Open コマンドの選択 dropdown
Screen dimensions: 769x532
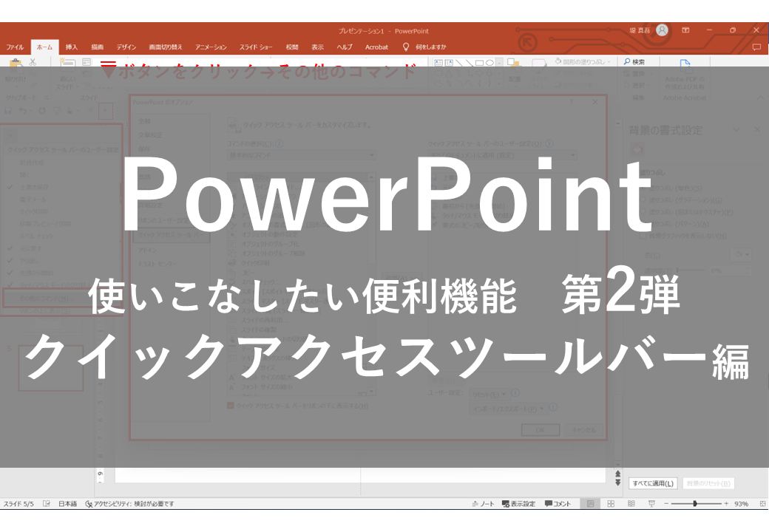(x=302, y=155)
